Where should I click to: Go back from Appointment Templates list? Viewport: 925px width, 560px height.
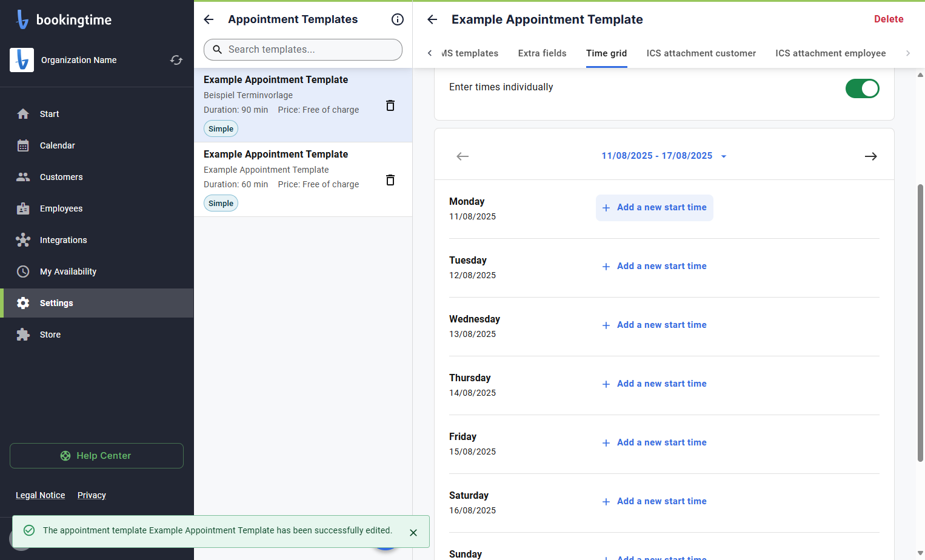tap(209, 19)
